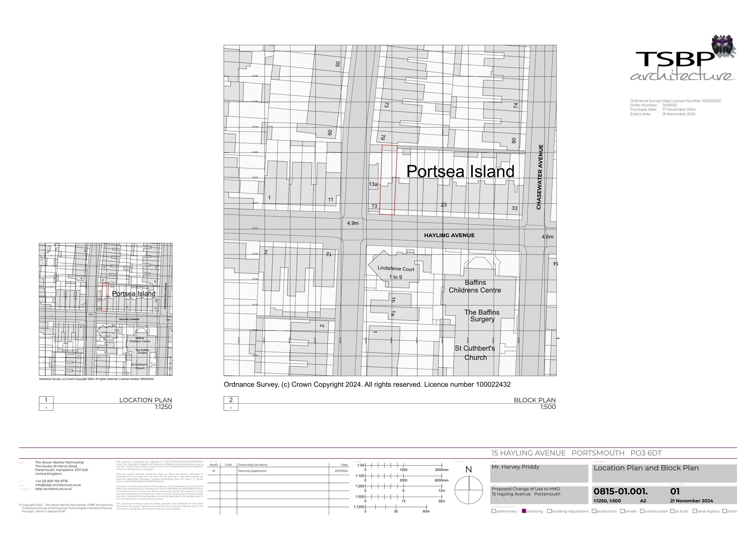Check the land registry checkbox

[695, 511]
